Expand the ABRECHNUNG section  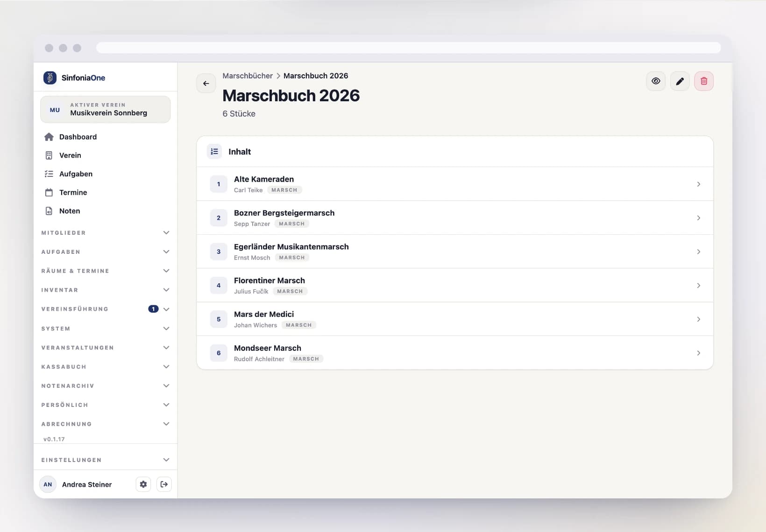(x=105, y=424)
